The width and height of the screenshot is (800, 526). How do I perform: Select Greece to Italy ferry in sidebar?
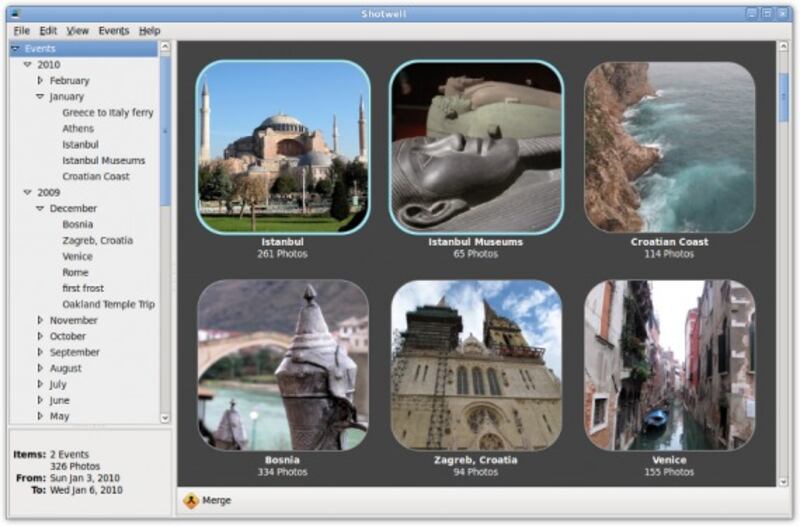107,113
